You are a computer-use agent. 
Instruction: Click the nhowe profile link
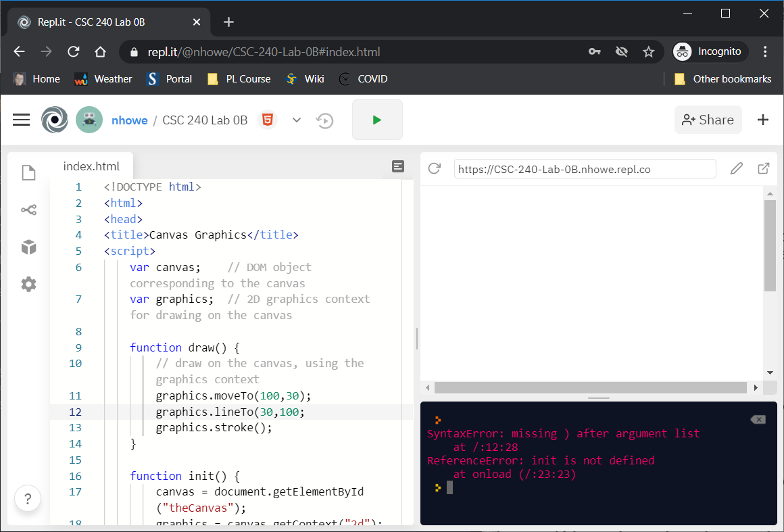[x=130, y=120]
